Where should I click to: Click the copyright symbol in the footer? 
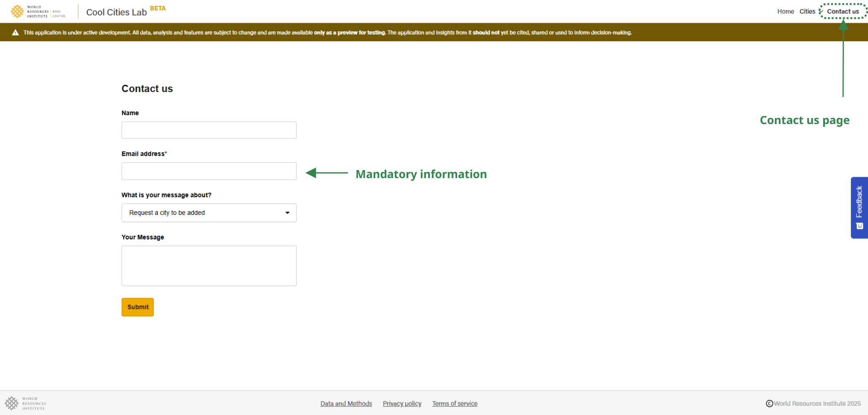(x=769, y=404)
